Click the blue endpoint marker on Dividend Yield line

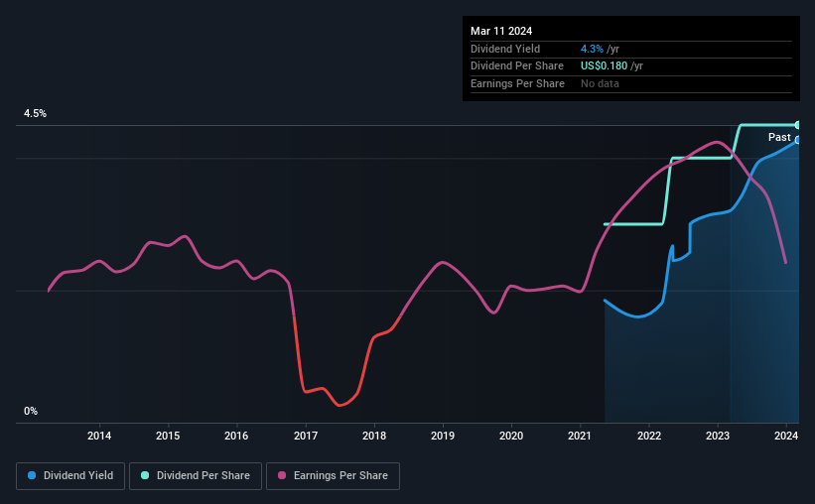(797, 140)
